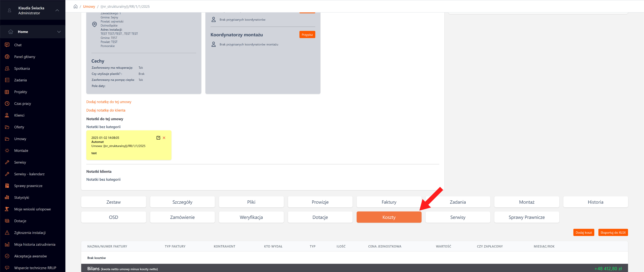Open Czas pracy clock icon in sidebar
644x272 pixels.
coord(7,104)
